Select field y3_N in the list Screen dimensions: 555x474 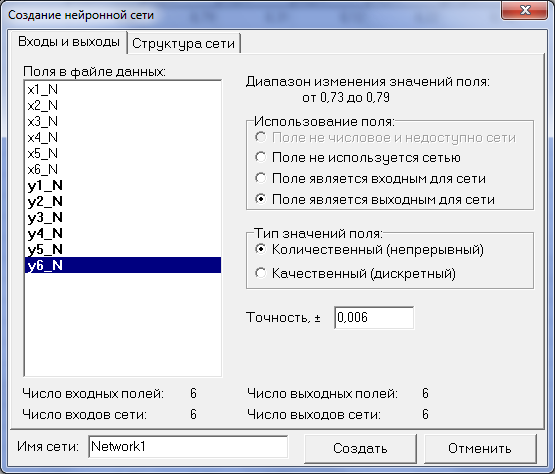click(x=123, y=217)
